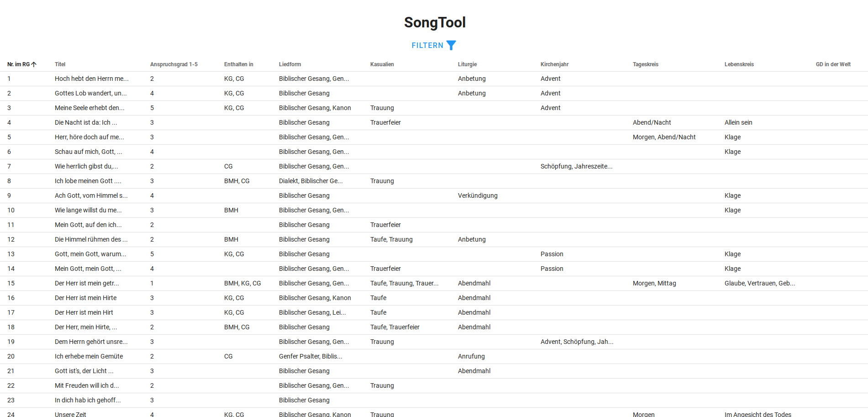This screenshot has width=868, height=417.
Task: Click 'Anrufung' Liturgie cell
Action: pos(471,356)
